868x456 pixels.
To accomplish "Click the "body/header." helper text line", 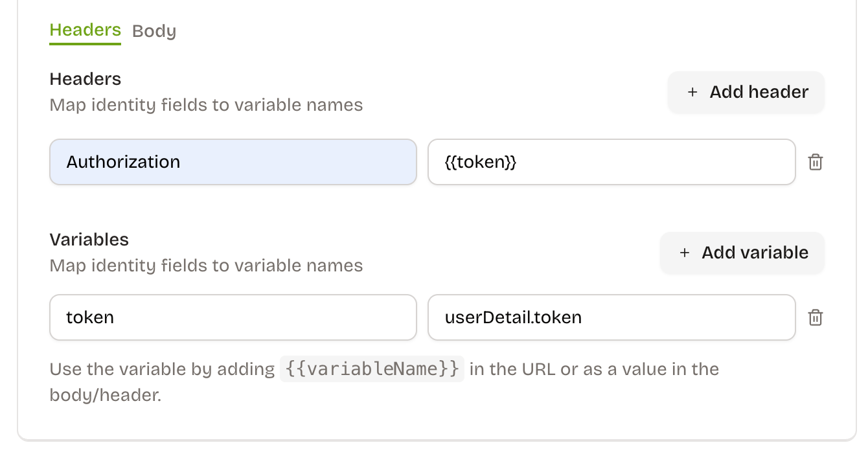I will tap(105, 395).
